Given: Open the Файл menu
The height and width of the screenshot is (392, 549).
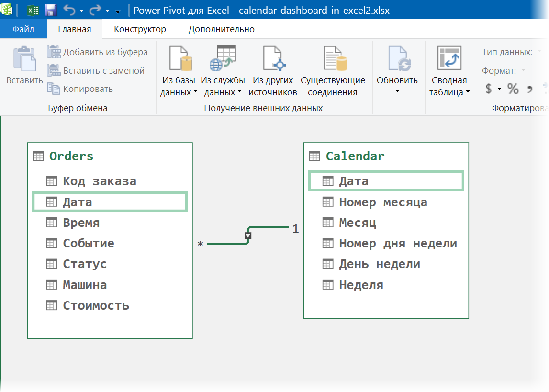Looking at the screenshot, I should (x=23, y=29).
